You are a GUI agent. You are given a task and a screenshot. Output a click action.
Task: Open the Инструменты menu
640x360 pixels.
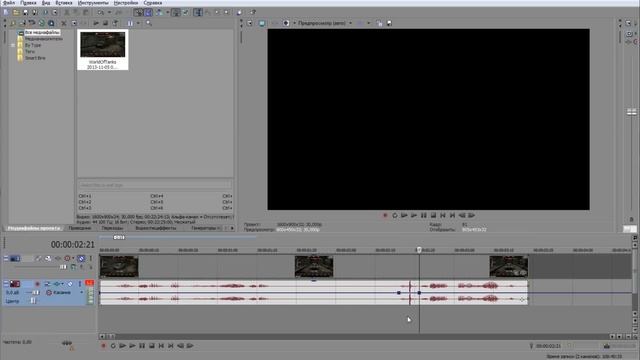point(93,3)
